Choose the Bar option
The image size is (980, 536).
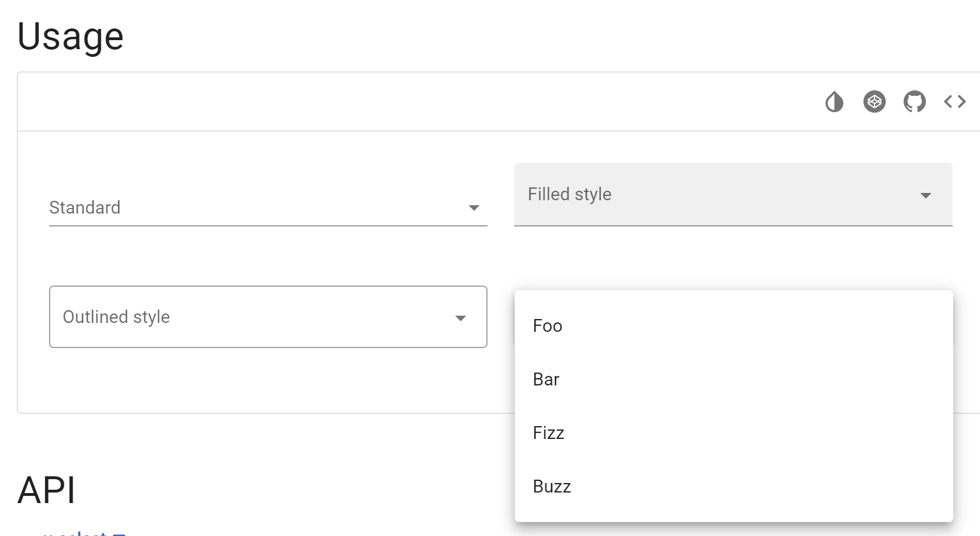(546, 379)
